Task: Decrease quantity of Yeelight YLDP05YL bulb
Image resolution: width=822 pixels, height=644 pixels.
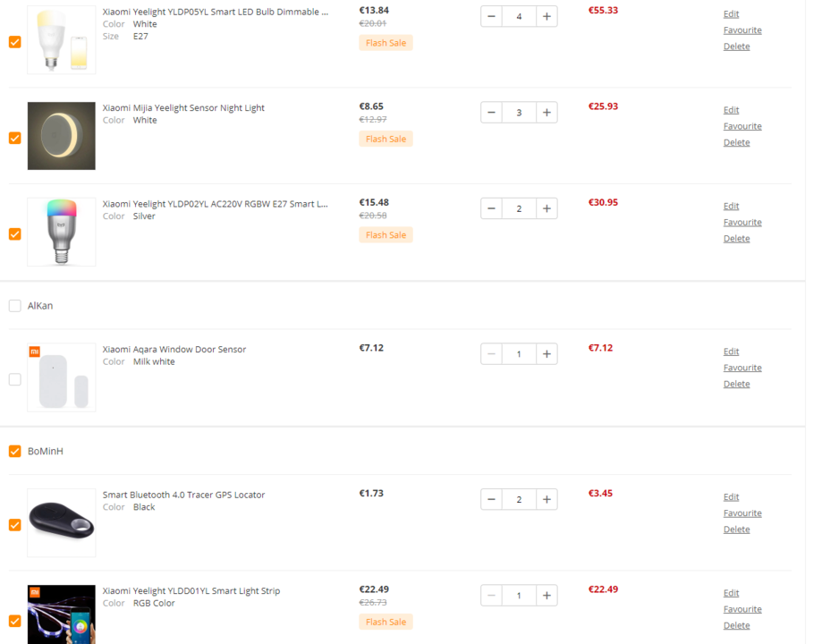Action: point(491,16)
